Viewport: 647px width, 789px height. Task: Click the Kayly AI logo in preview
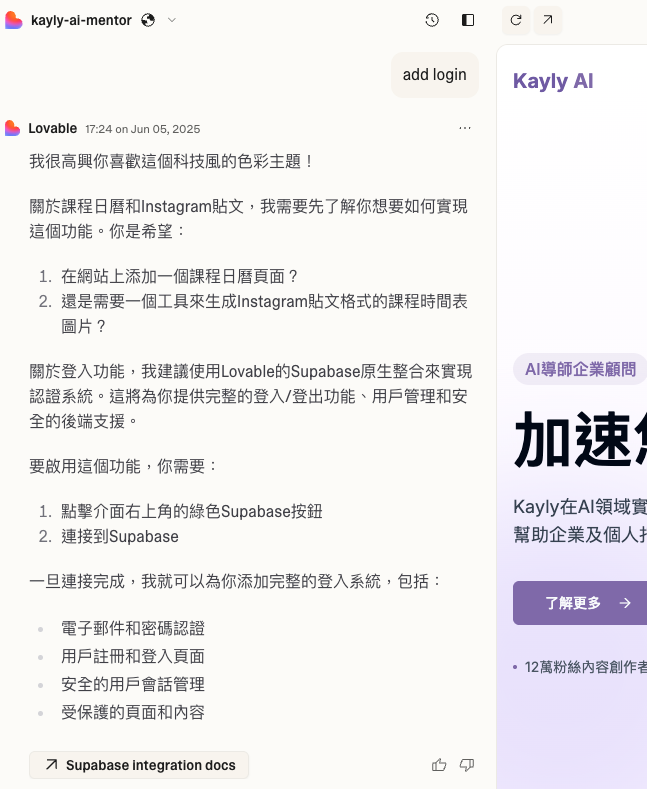click(553, 81)
